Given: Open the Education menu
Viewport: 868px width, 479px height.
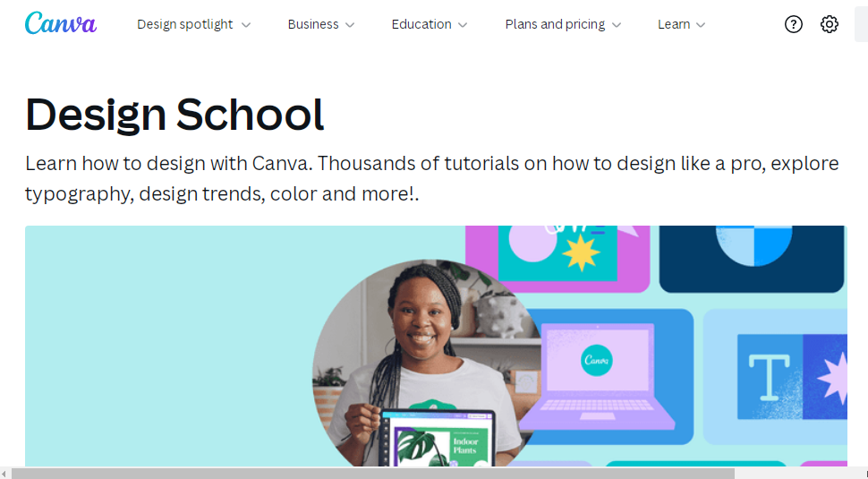Looking at the screenshot, I should (430, 24).
